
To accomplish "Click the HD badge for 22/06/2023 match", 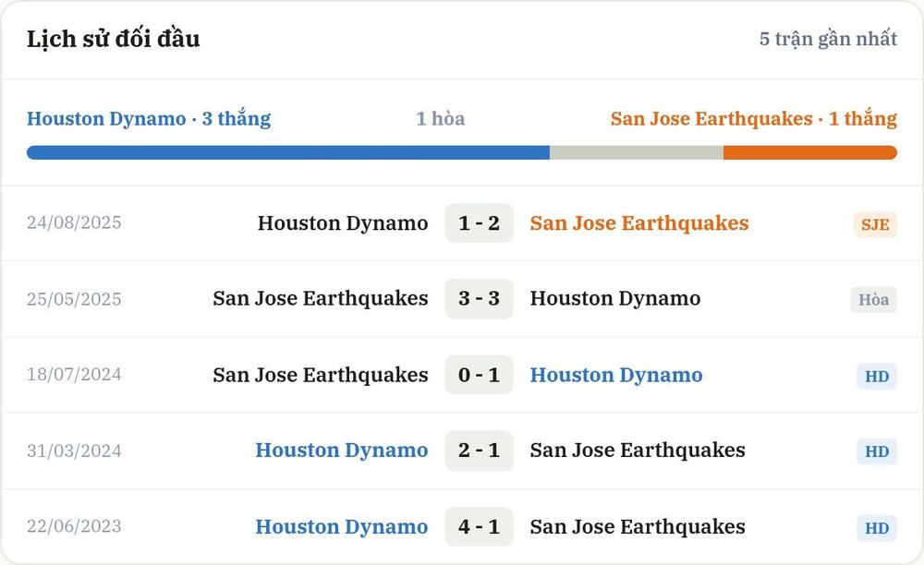I will point(877,528).
